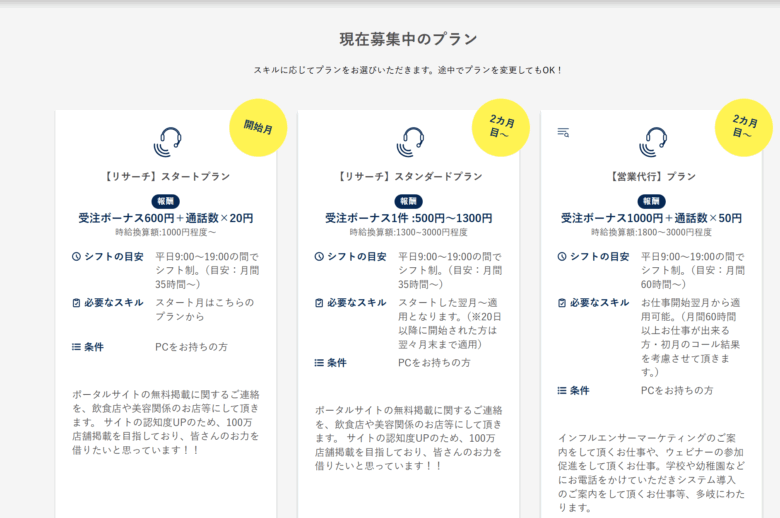Viewport: 780px width, 518px height.
Task: Click the yellow 開始月 badge
Action: click(x=258, y=128)
